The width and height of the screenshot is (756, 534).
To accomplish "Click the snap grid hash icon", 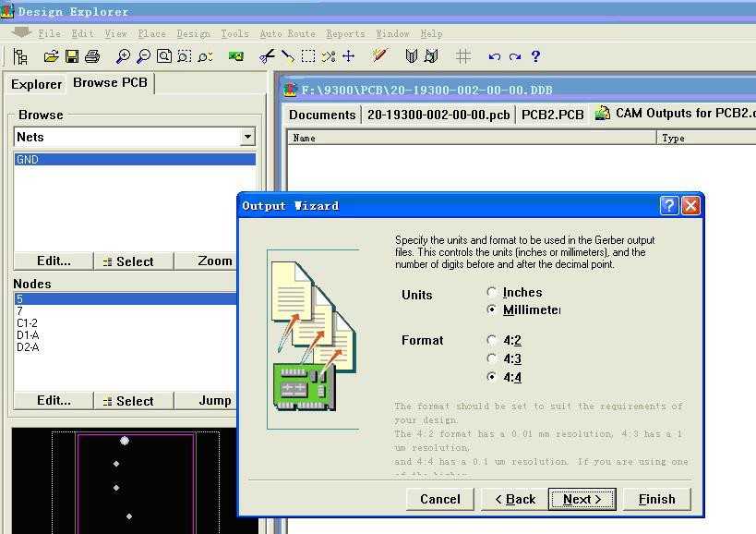I will 463,56.
